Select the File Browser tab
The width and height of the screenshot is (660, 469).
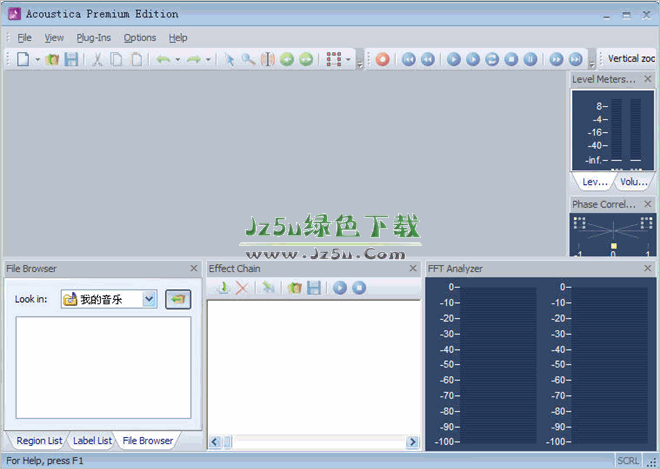click(148, 441)
